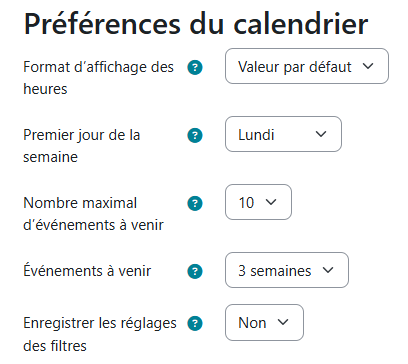Click the Enregistrer les réglages des filtres label
The height and width of the screenshot is (364, 408).
(x=100, y=334)
